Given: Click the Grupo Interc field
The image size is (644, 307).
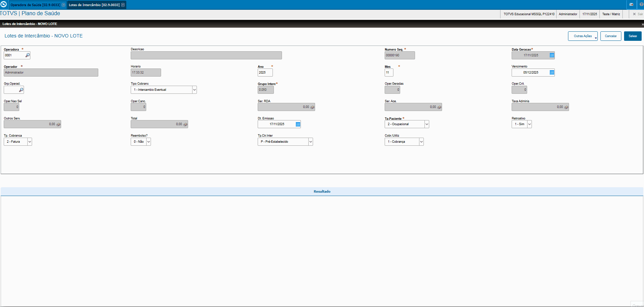Looking at the screenshot, I should point(266,90).
